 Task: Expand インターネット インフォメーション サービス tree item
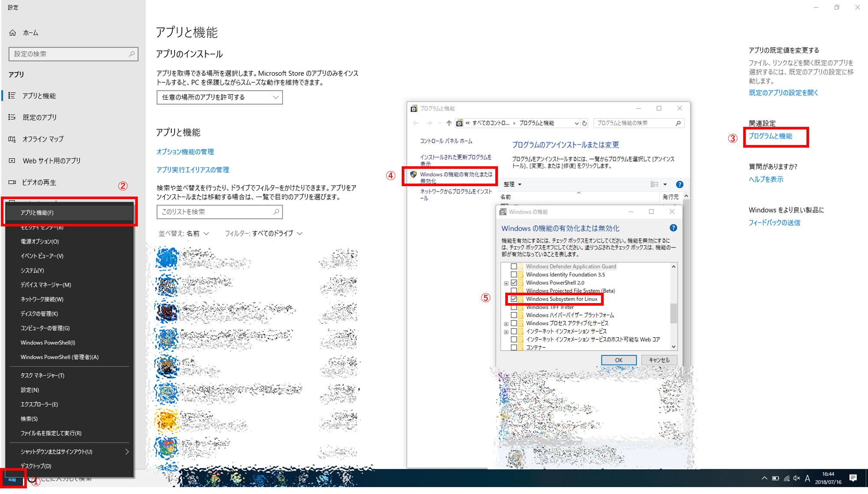tap(506, 331)
